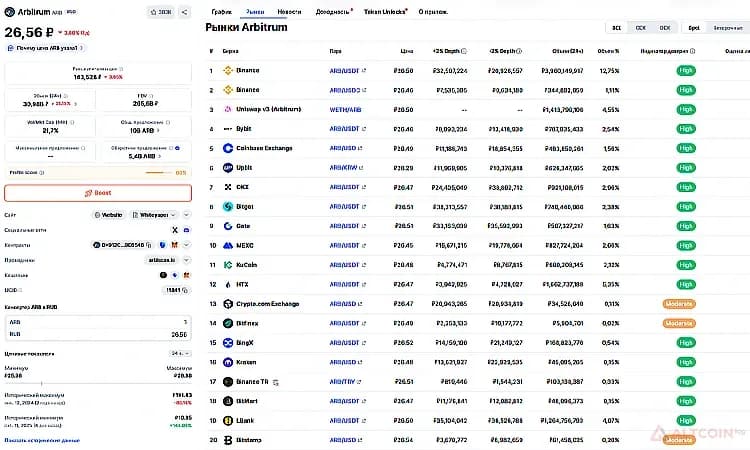Switch to the 'Доходность' tab
Image resolution: width=750 pixels, height=450 pixels.
333,12
